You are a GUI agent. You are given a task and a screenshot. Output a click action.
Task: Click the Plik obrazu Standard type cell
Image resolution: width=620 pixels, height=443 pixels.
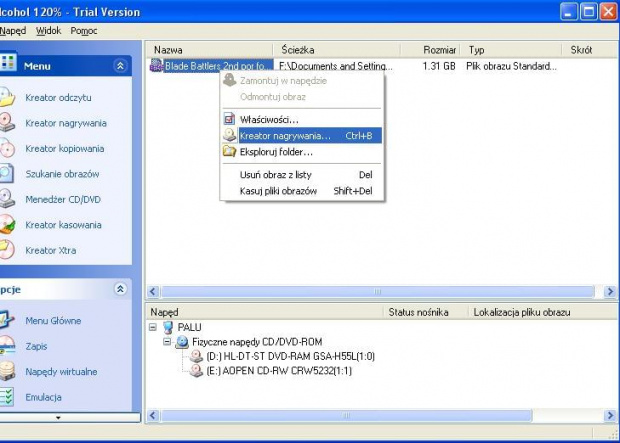pos(511,66)
